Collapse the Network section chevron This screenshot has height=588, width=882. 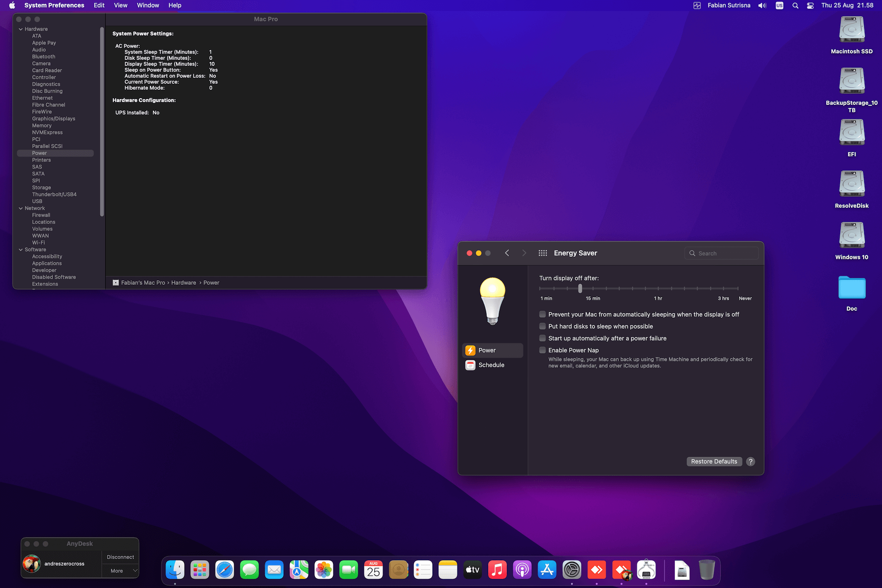(x=21, y=208)
